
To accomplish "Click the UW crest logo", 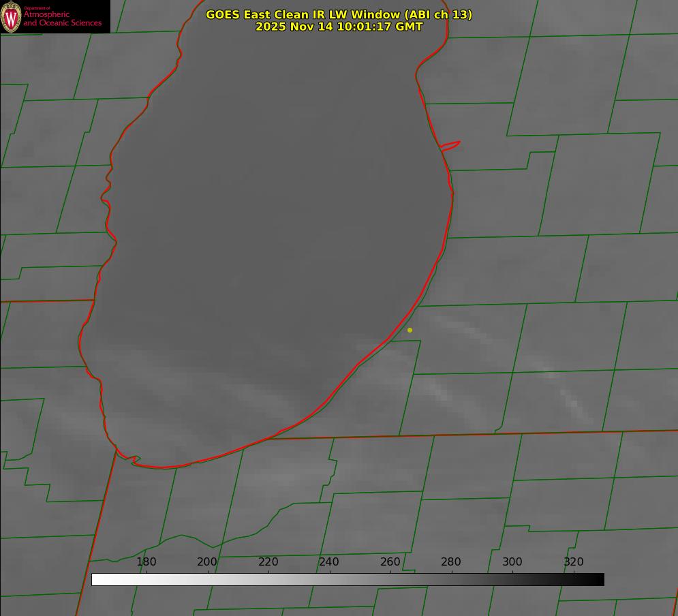I will coord(11,16).
